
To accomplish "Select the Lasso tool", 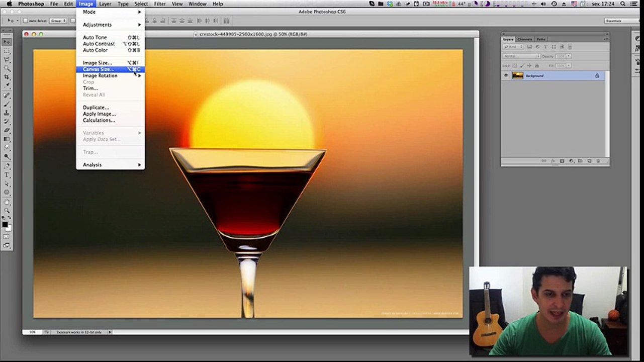I will tap(7, 60).
